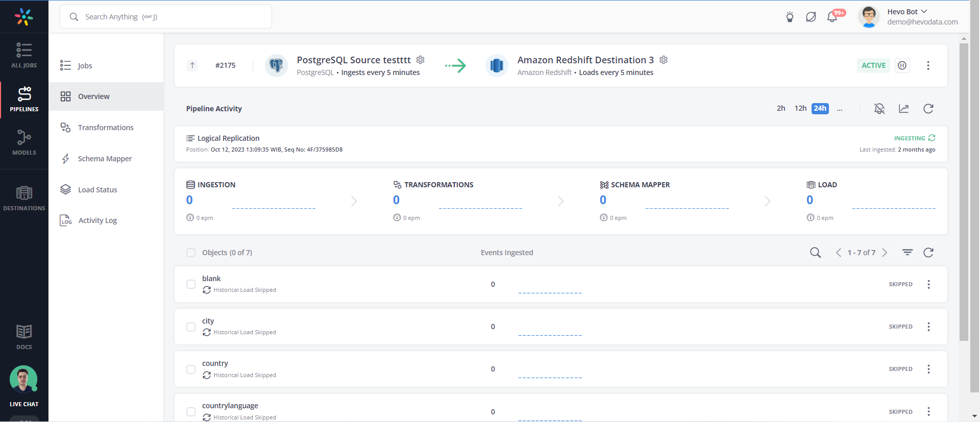This screenshot has width=980, height=422.
Task: Open Transformations in pipeline menu
Action: 106,128
